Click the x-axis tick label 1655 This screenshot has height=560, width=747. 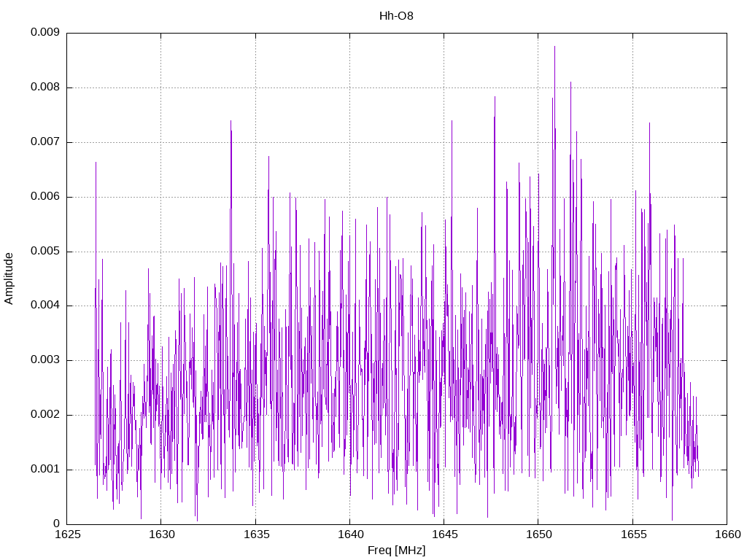tap(633, 534)
